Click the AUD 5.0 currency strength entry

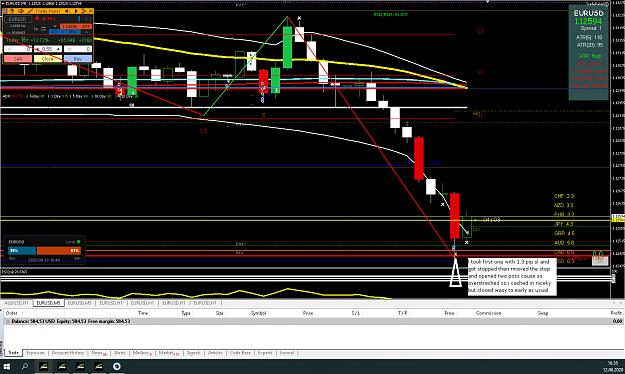tap(564, 242)
